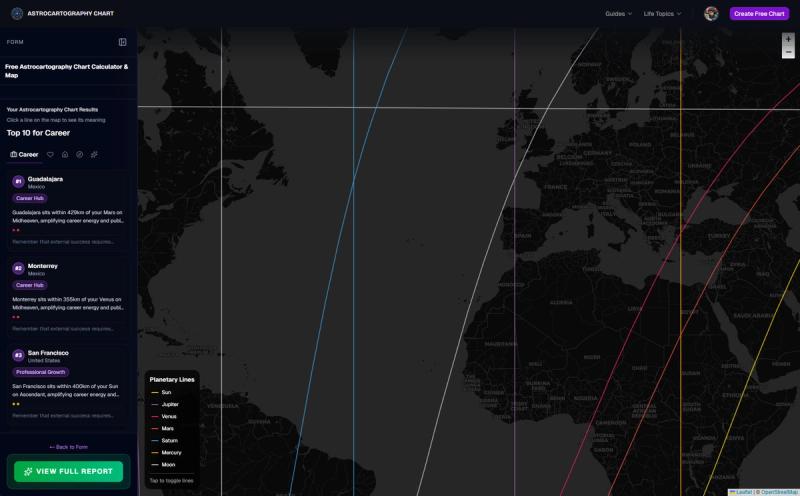Screen dimensions: 800x496
Task: Click the ASTROCARTOGRAPHY CHART site title
Action: click(x=70, y=14)
